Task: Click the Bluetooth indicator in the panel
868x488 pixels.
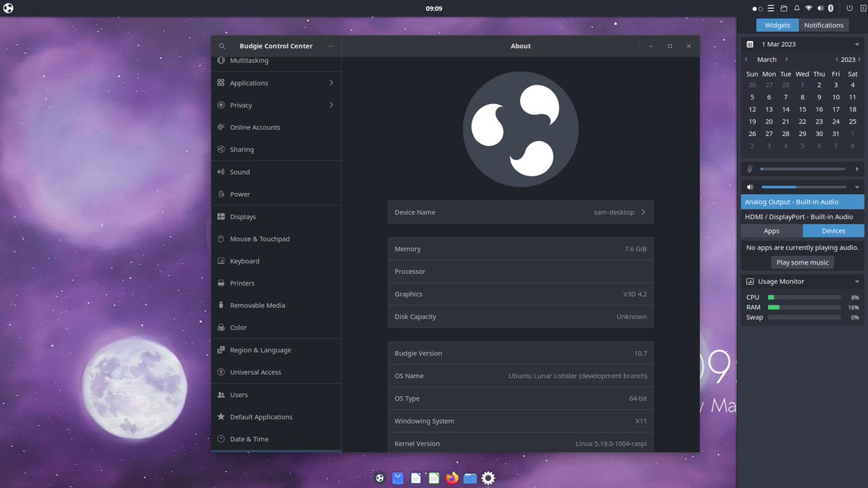Action: (831, 8)
